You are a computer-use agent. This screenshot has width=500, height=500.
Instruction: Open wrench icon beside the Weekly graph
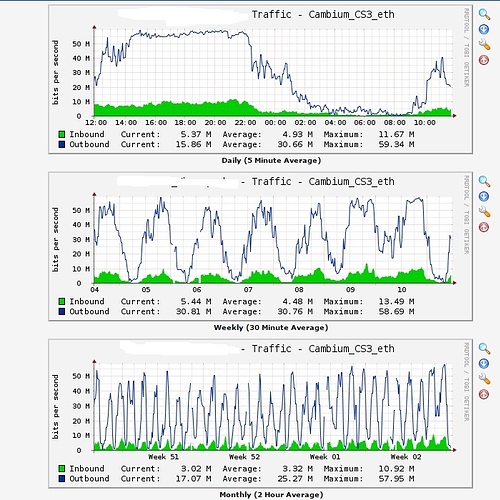484,211
